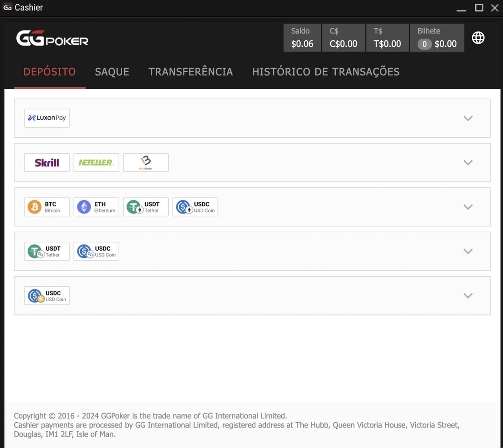Image resolution: width=503 pixels, height=448 pixels.
Task: Choose the Skrill deposit option
Action: [x=47, y=163]
